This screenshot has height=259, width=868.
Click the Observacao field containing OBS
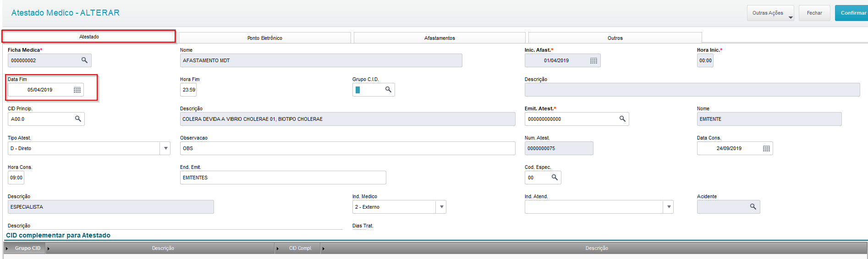(x=348, y=148)
